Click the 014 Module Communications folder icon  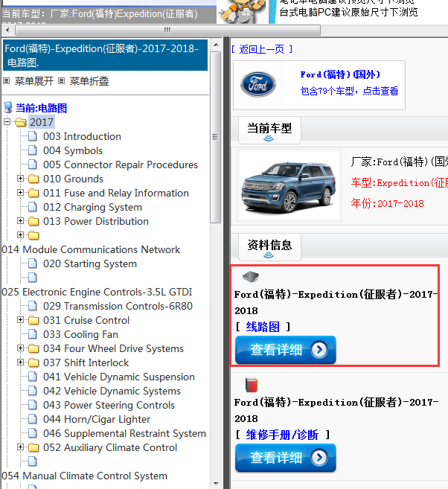point(33,235)
